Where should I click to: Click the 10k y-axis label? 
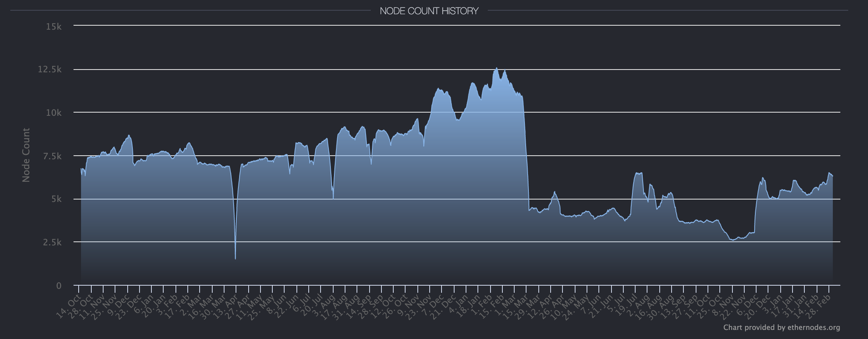pyautogui.click(x=54, y=113)
